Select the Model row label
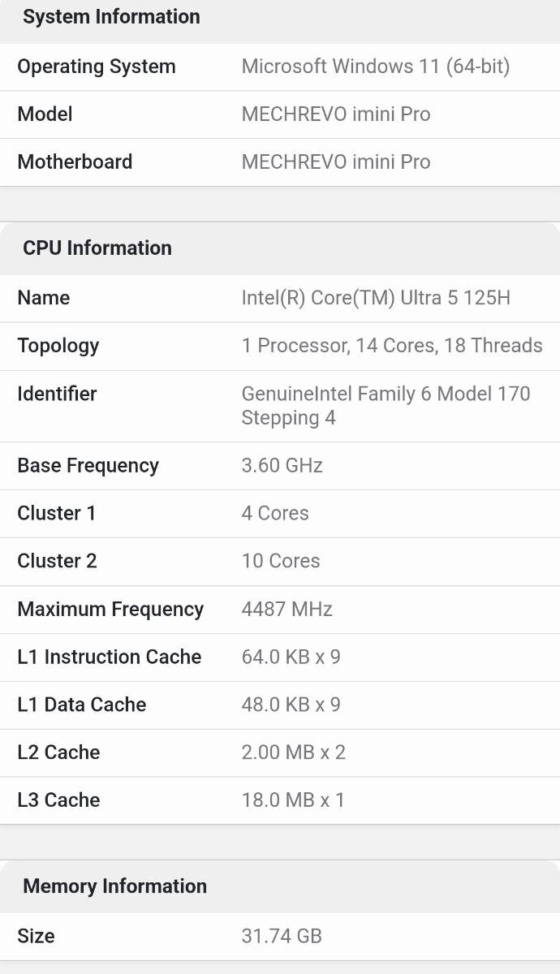Viewport: 560px width, 974px height. tap(45, 114)
